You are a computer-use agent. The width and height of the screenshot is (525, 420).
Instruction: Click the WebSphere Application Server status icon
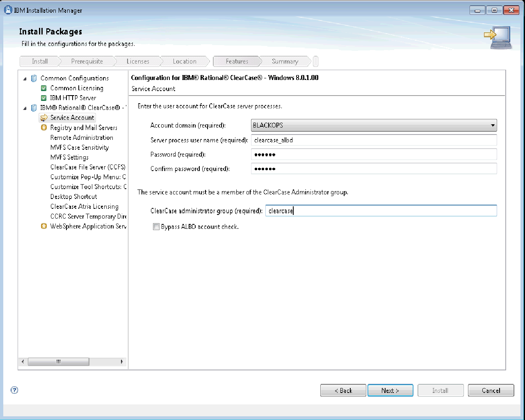coord(44,226)
